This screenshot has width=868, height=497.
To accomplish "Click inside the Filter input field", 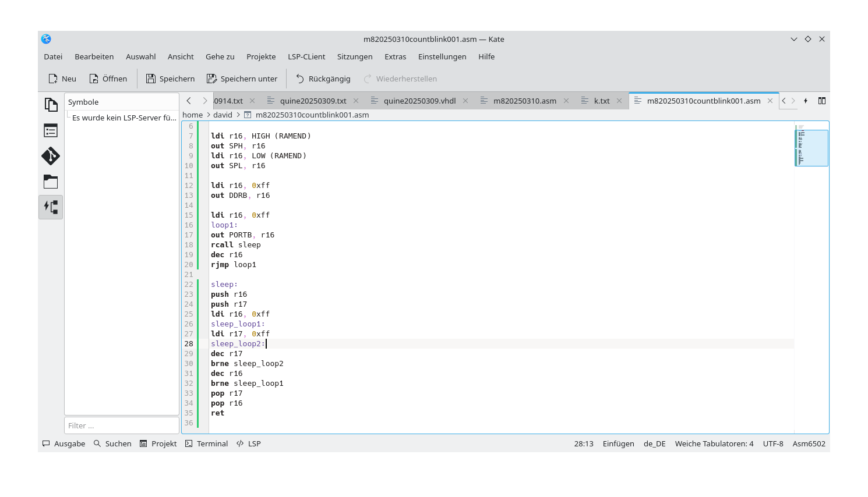I will click(x=121, y=425).
